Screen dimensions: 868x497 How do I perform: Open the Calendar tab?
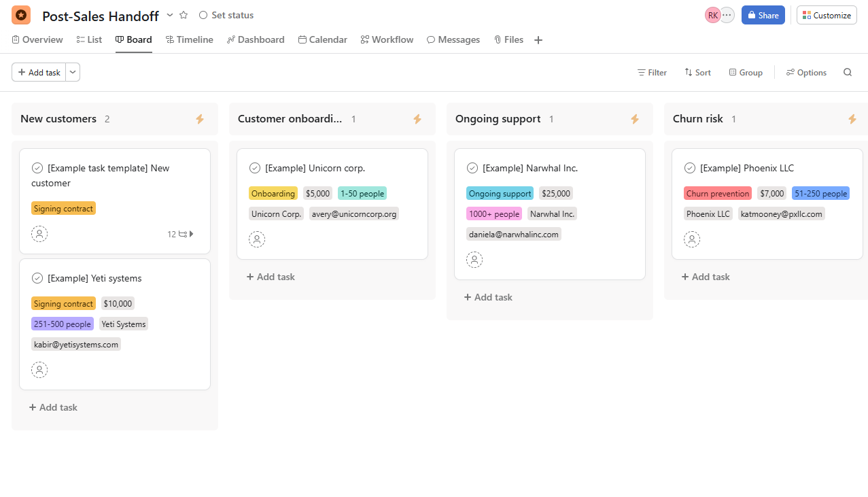pyautogui.click(x=322, y=39)
